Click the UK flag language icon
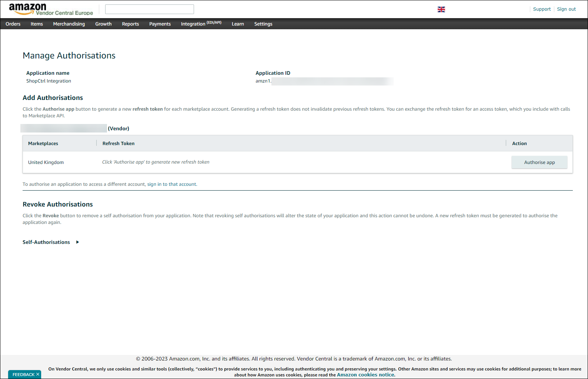This screenshot has width=588, height=379. pos(441,9)
